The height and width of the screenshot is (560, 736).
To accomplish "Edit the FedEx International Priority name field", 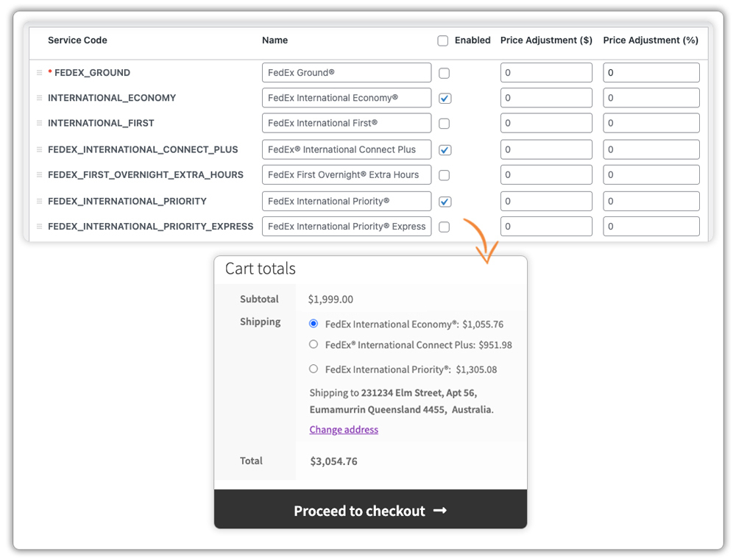I will tap(347, 201).
